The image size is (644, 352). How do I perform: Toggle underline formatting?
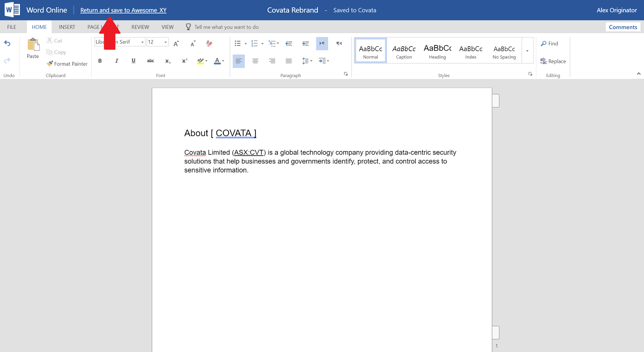[x=133, y=61]
